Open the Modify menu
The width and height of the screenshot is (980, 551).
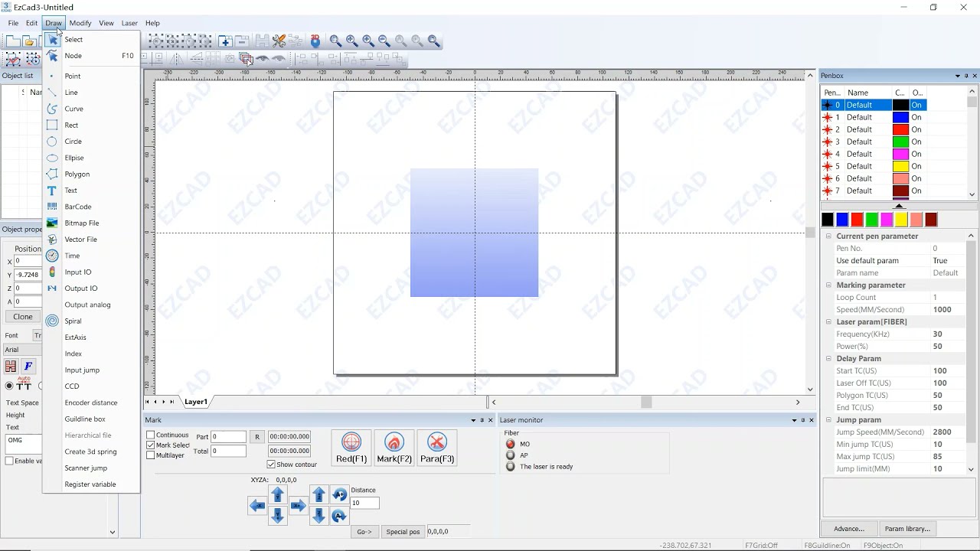pyautogui.click(x=80, y=23)
